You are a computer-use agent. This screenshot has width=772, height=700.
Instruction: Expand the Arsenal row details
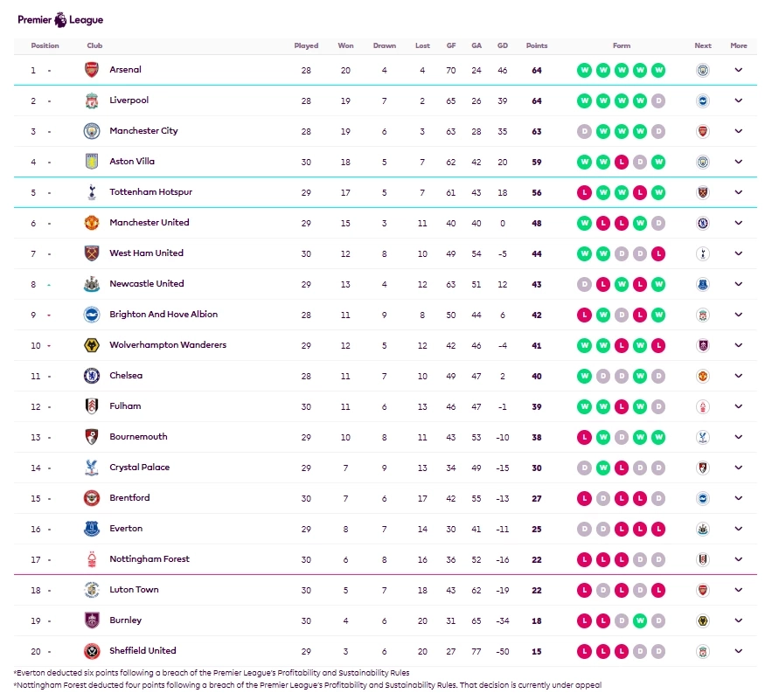(x=738, y=70)
